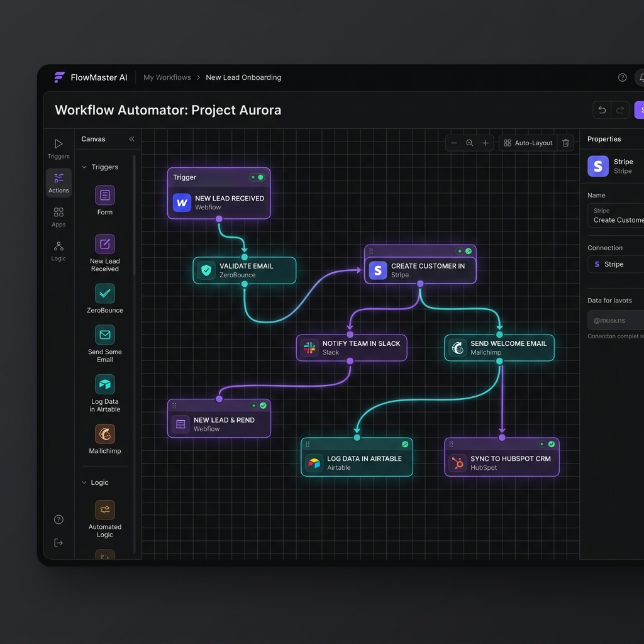This screenshot has width=644, height=644.
Task: Click the Auto-Layout button
Action: [x=528, y=143]
